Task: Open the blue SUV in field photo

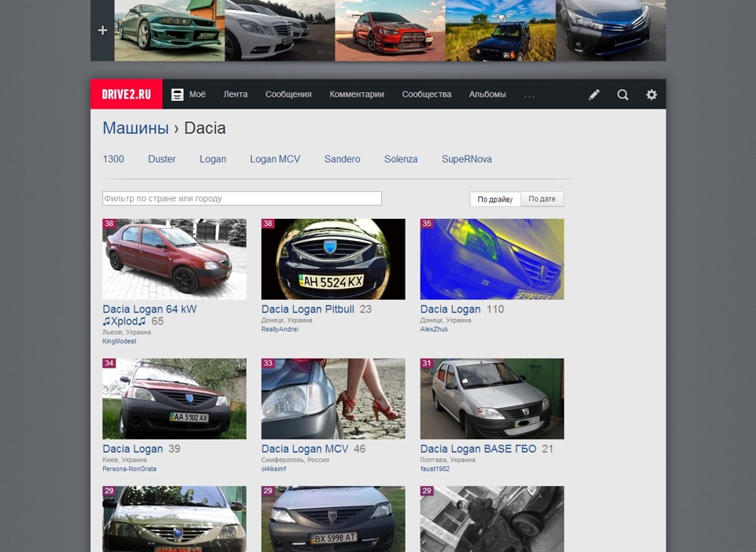Action: [x=501, y=31]
